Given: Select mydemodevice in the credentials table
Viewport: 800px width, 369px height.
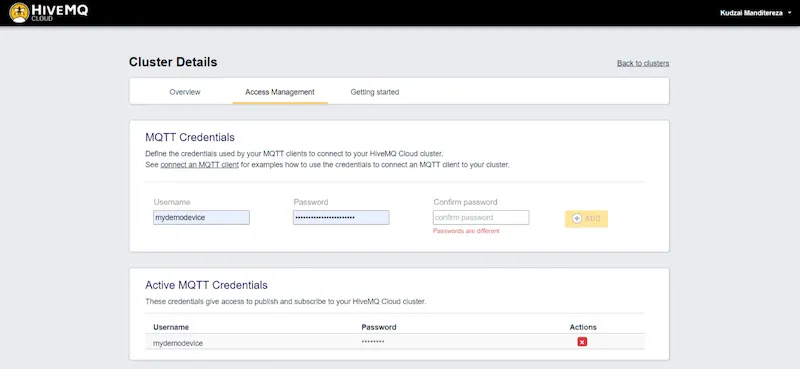Looking at the screenshot, I should (178, 343).
